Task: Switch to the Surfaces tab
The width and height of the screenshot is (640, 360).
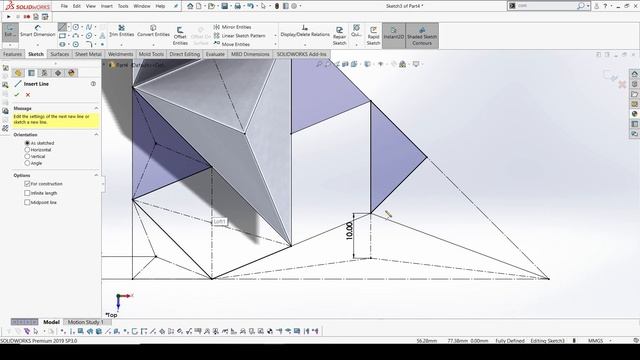Action: [x=60, y=54]
